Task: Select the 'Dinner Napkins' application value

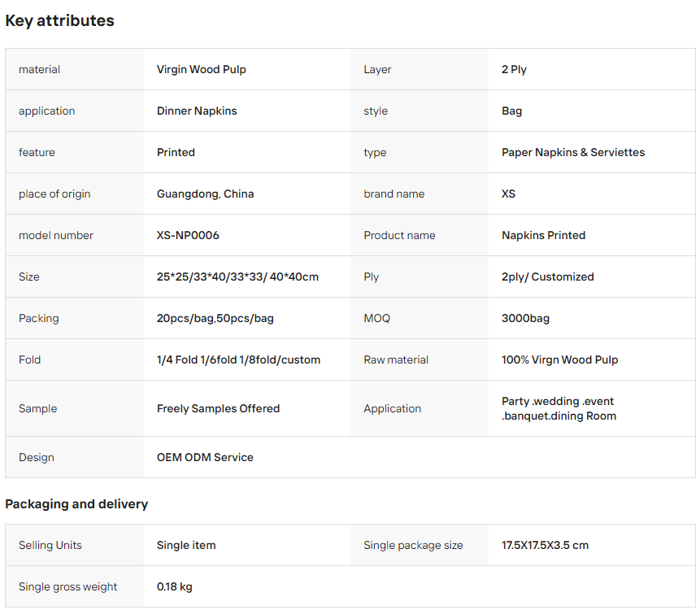Action: click(x=197, y=111)
